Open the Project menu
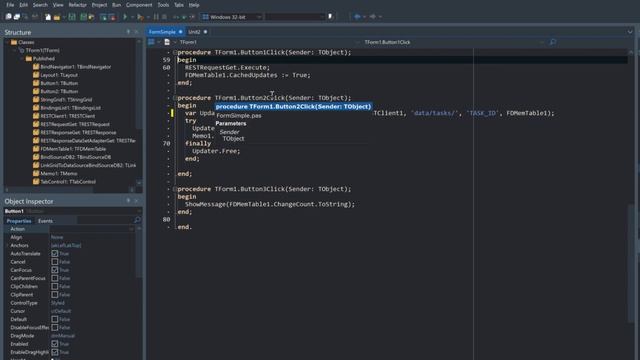 point(99,5)
